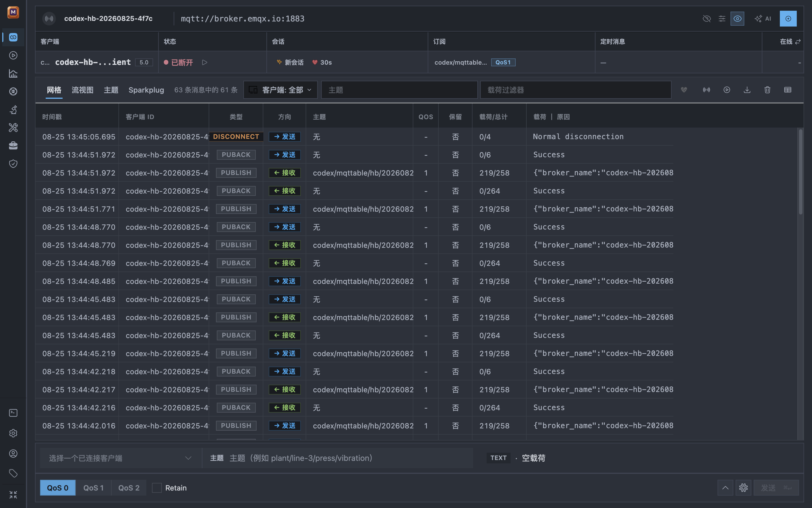Screen dimensions: 812x508
Task: Click the 载荷/总计 column header
Action: (x=493, y=117)
